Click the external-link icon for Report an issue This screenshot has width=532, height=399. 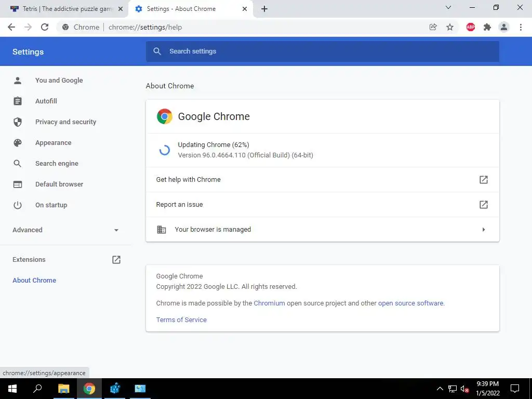tap(484, 205)
